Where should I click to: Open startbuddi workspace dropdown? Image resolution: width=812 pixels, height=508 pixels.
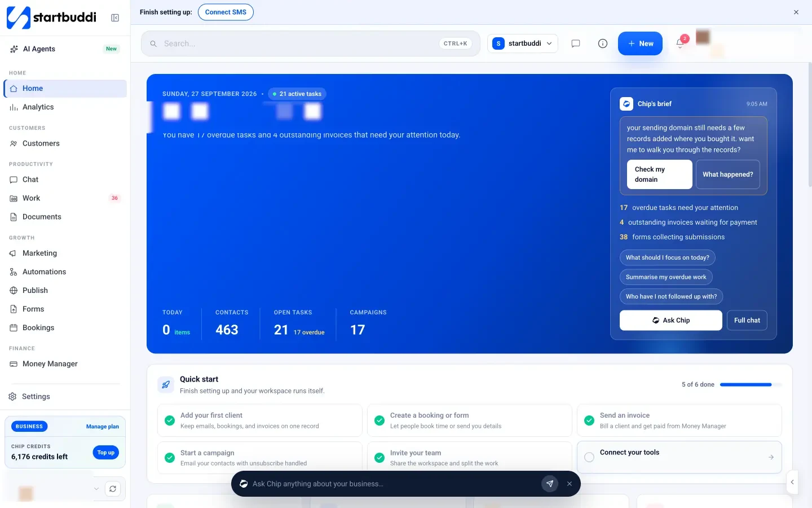(523, 43)
